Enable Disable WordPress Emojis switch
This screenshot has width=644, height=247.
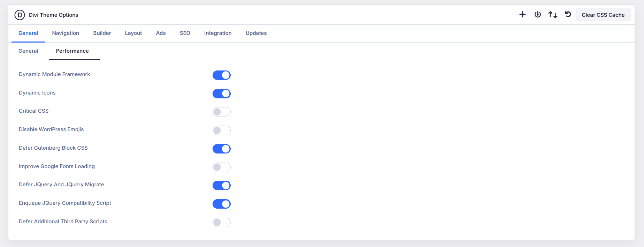(x=222, y=130)
